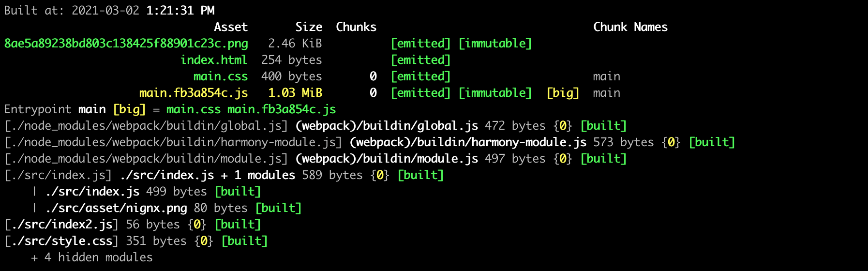Click the 1.03 MiB size value
Viewport: 868px width, 271px height.
(x=295, y=93)
